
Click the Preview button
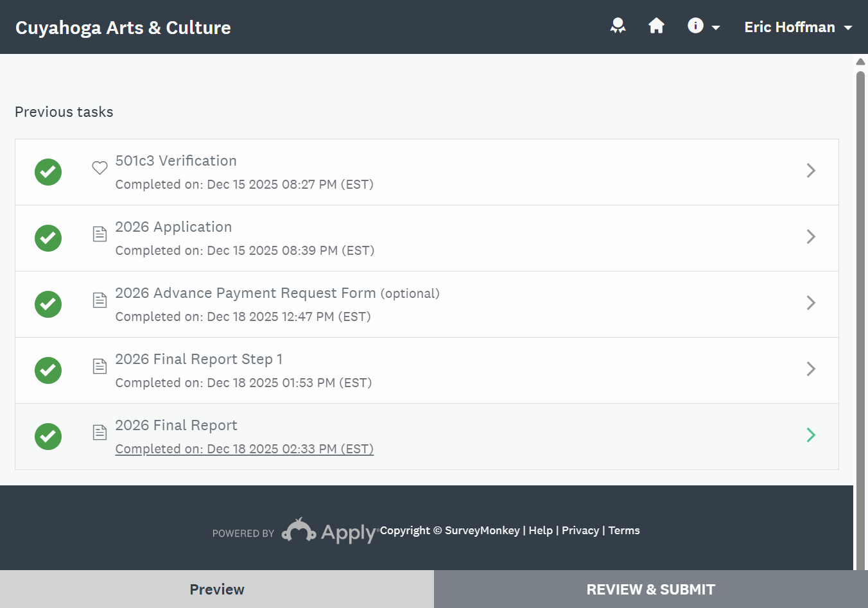217,589
